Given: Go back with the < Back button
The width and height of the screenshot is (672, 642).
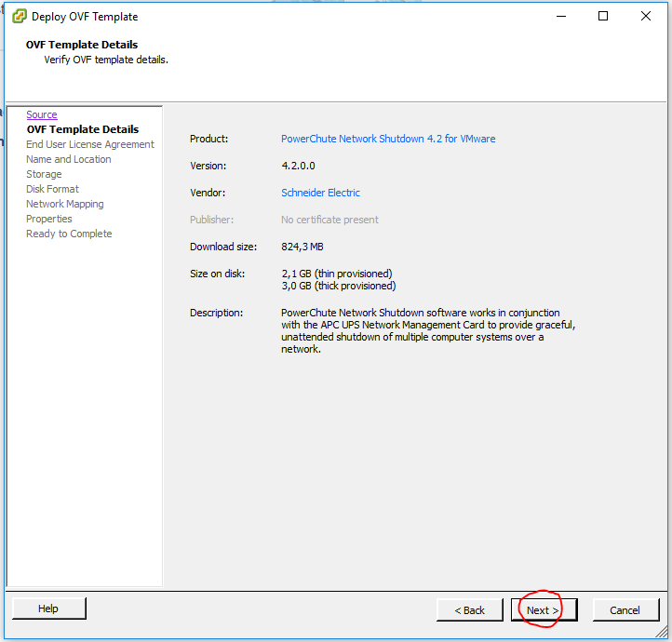Looking at the screenshot, I should click(x=470, y=609).
